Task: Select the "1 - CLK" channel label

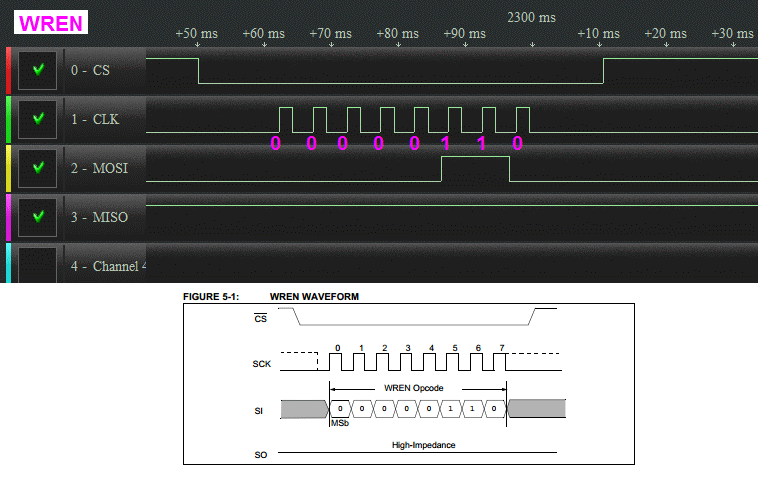Action: pos(93,120)
